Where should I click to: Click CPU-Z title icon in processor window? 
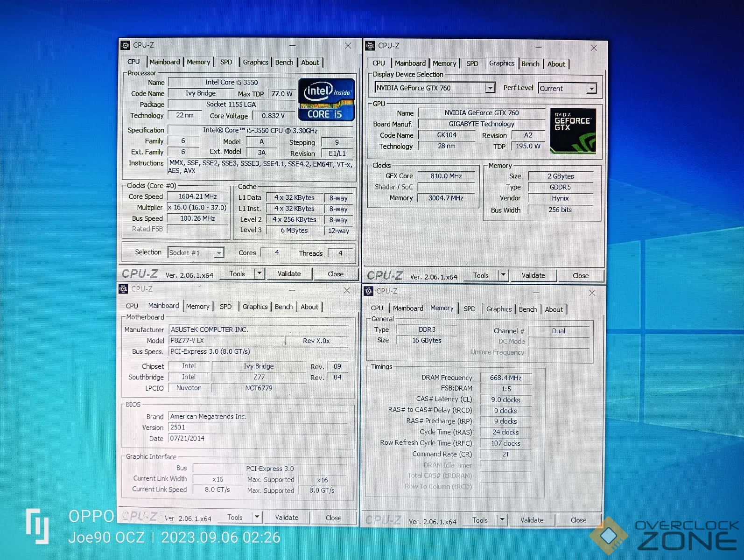(125, 45)
